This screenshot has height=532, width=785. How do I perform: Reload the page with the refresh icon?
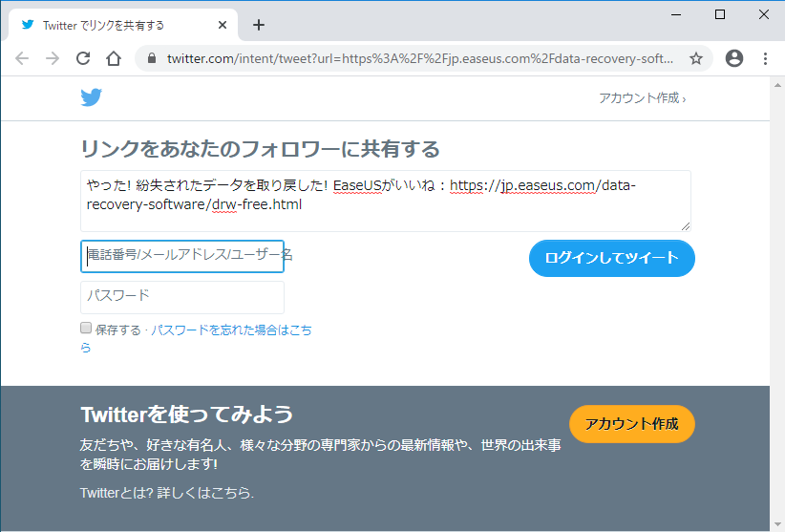(x=83, y=58)
